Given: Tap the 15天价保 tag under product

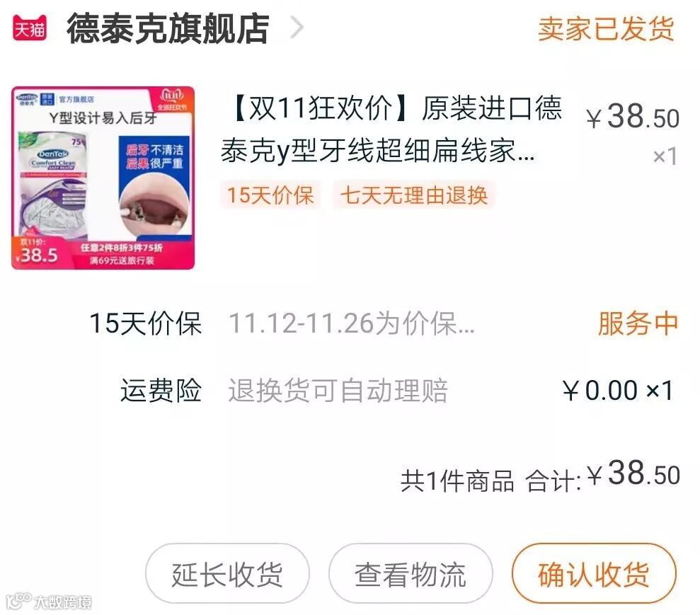Looking at the screenshot, I should click(270, 195).
